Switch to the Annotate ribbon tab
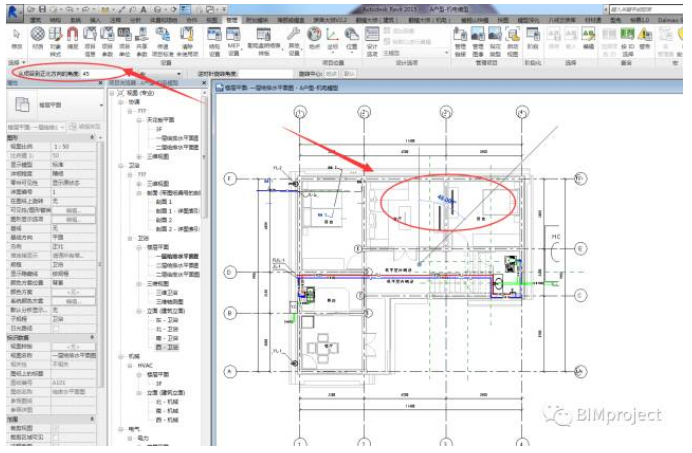 point(115,20)
